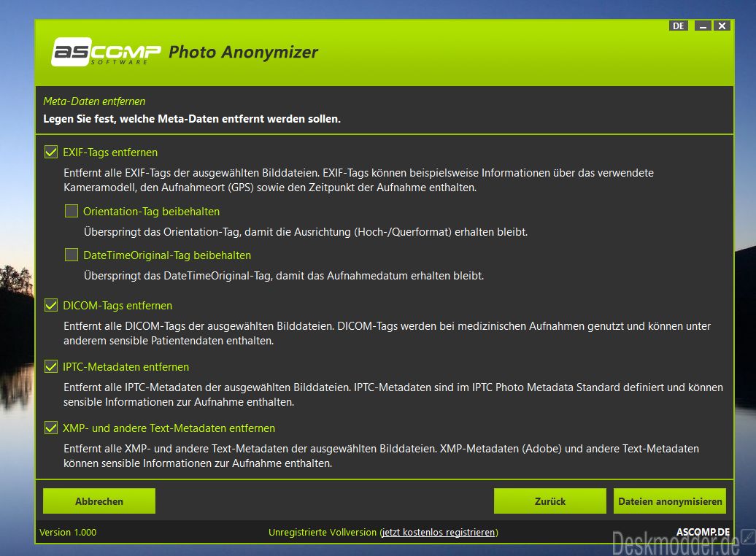756x556 pixels.
Task: Click the EXIF-Tags entfernen label
Action: click(x=110, y=152)
